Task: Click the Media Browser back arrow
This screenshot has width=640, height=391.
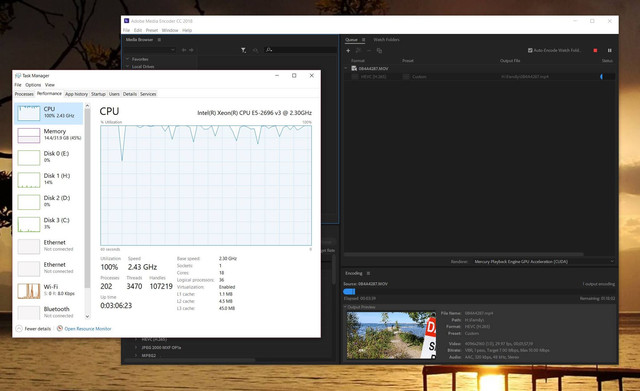Action: pos(184,50)
